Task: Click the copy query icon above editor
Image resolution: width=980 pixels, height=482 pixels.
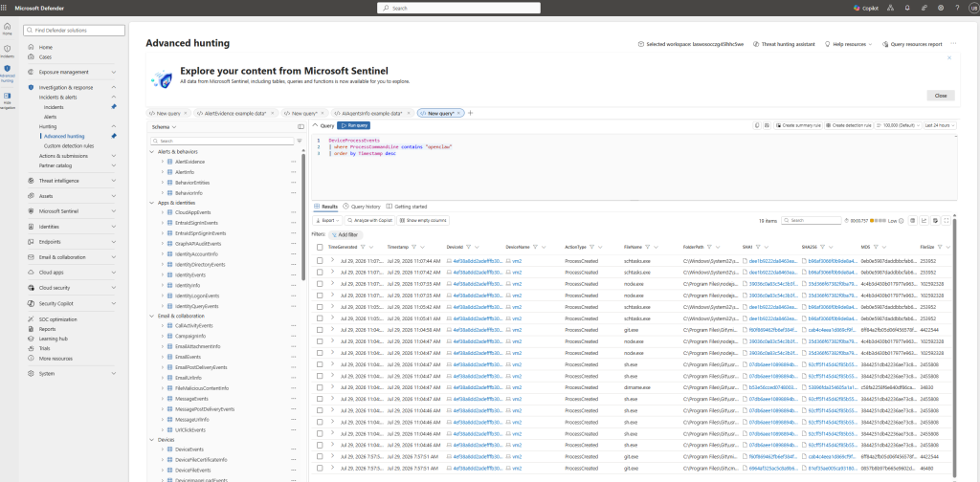Action: [758, 125]
